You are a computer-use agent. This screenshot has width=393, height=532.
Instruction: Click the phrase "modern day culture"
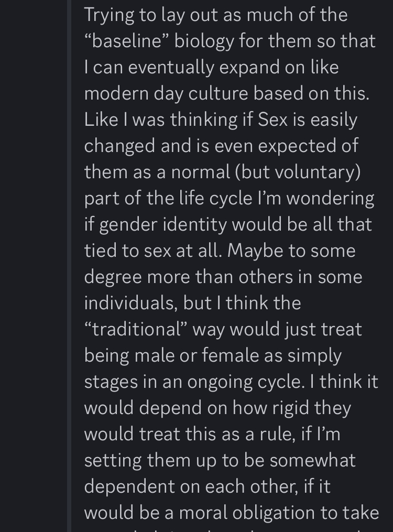click(166, 93)
